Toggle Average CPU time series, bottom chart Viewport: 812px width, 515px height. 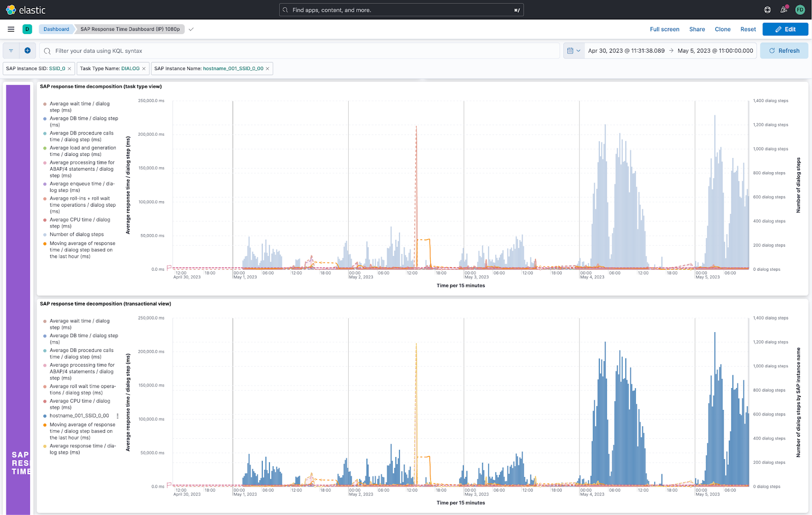pyautogui.click(x=80, y=404)
